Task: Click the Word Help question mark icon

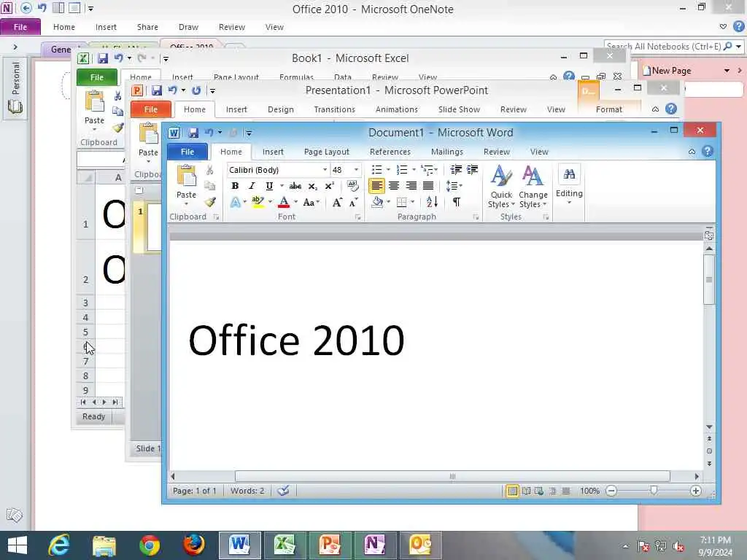Action: (x=708, y=152)
